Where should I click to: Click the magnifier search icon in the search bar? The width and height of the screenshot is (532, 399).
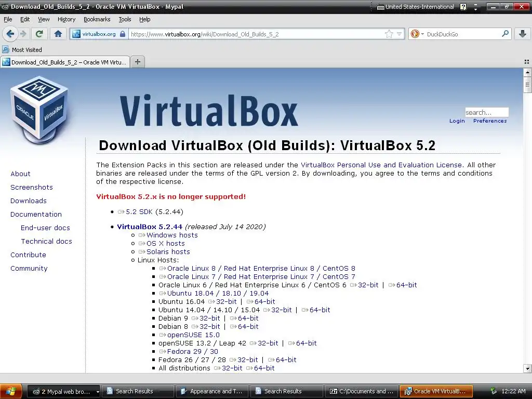(505, 34)
